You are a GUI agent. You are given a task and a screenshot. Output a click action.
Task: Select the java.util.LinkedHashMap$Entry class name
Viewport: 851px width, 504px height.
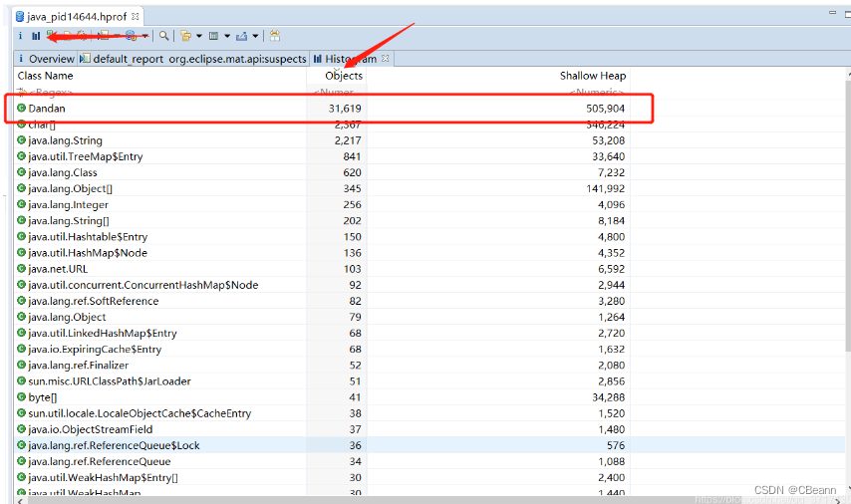tap(103, 333)
